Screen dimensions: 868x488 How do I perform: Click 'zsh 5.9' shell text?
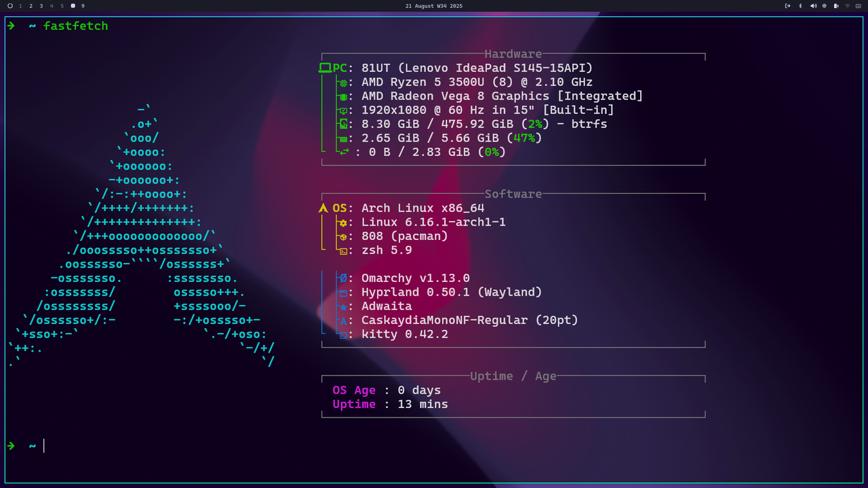click(387, 250)
